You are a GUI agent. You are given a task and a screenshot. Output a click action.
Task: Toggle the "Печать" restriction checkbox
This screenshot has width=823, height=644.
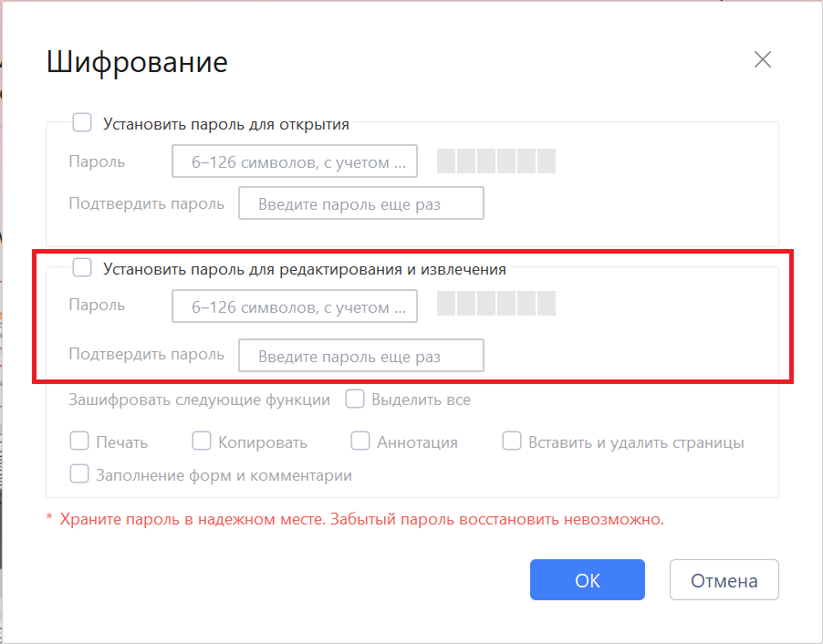79,441
